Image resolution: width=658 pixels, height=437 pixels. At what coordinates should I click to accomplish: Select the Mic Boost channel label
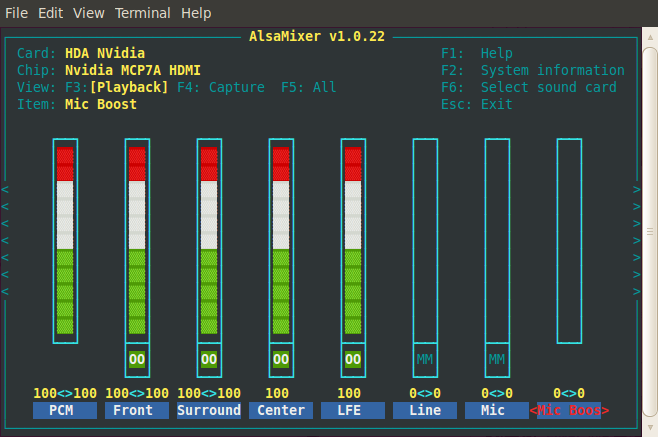[569, 410]
